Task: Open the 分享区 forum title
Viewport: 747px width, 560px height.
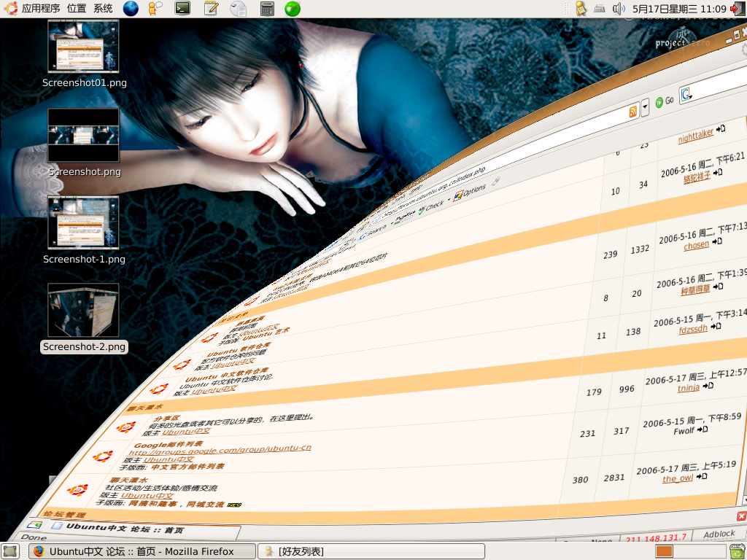Action: [166, 419]
